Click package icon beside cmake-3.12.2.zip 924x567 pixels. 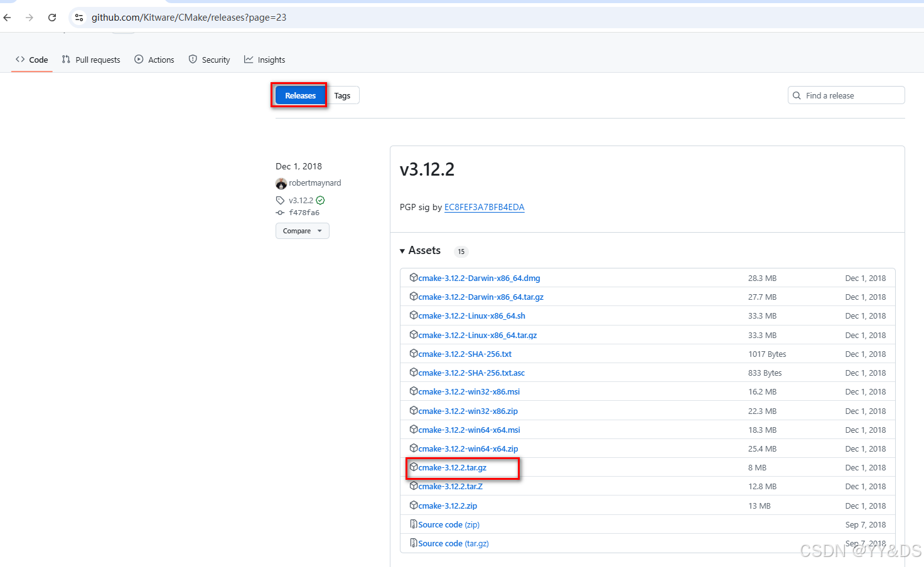tap(414, 505)
